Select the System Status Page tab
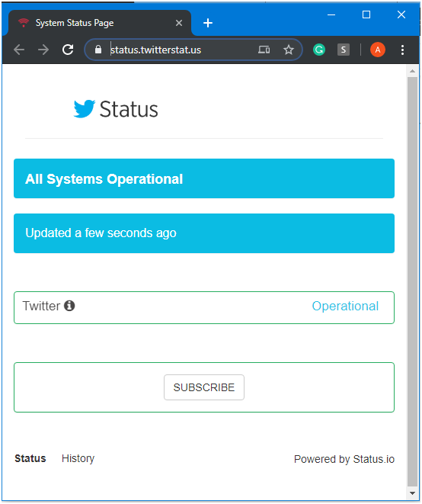The image size is (422, 504). coord(100,23)
